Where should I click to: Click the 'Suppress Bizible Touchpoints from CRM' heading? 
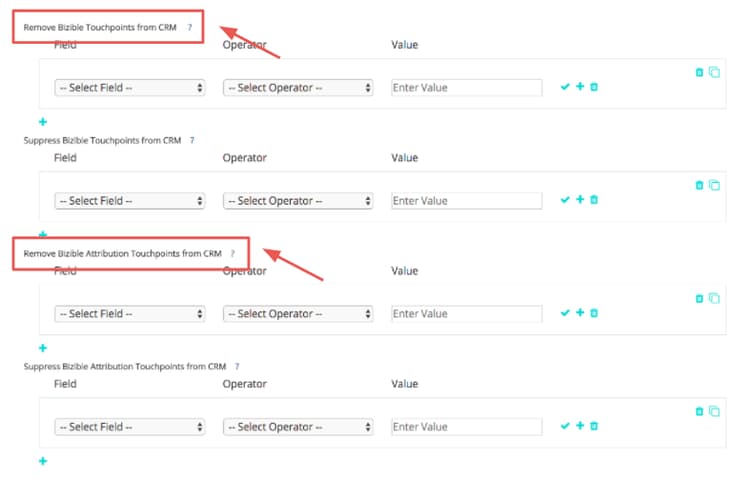coord(102,140)
